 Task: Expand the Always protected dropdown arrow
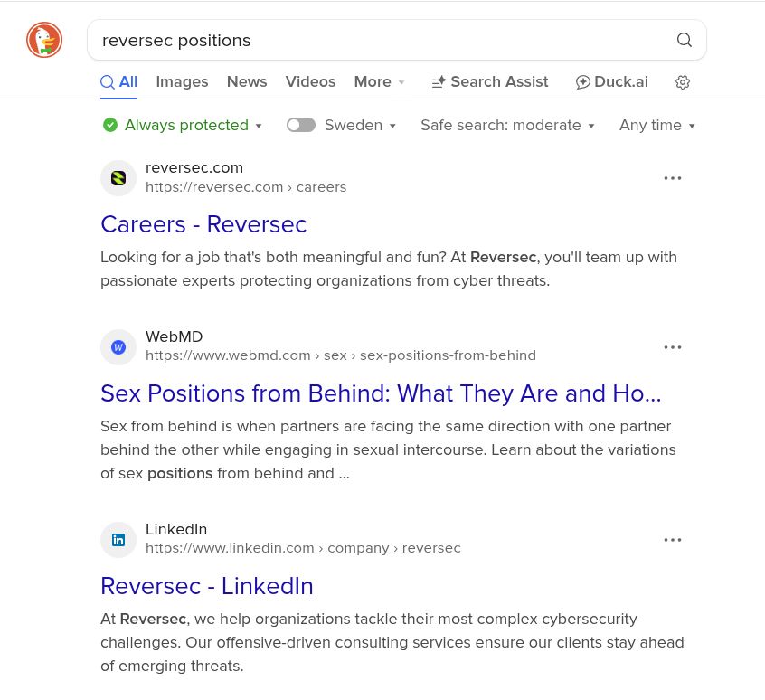tap(259, 126)
